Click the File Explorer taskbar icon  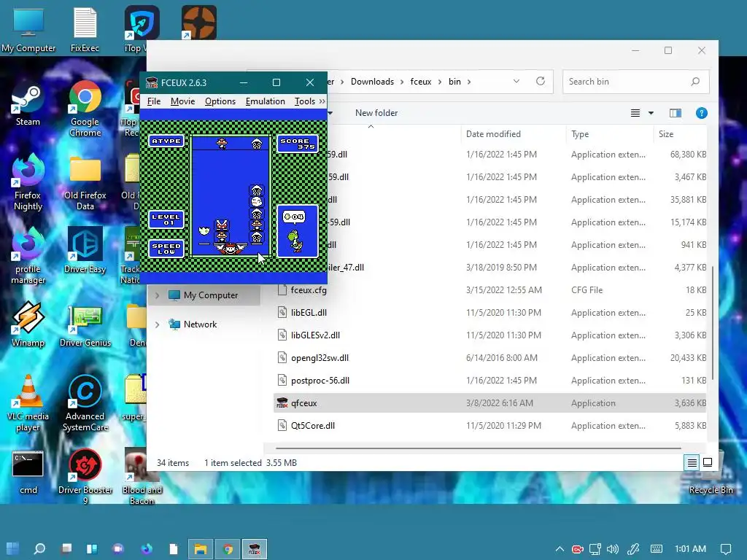pyautogui.click(x=201, y=549)
